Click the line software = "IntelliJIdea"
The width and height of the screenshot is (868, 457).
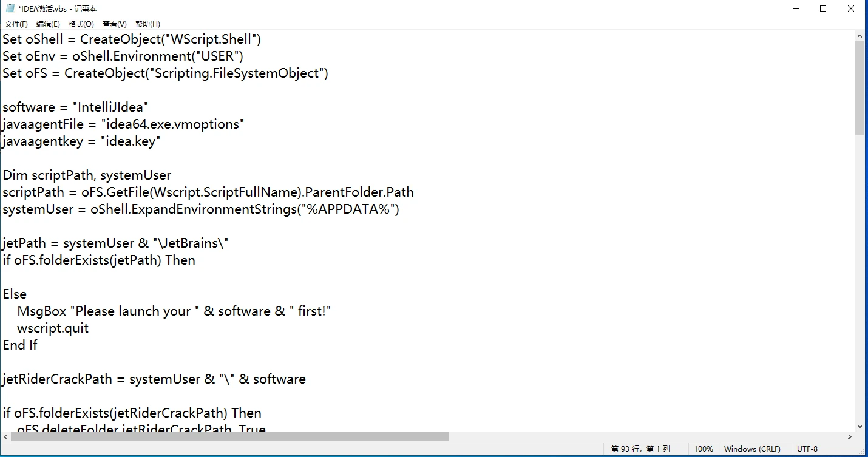tap(76, 107)
